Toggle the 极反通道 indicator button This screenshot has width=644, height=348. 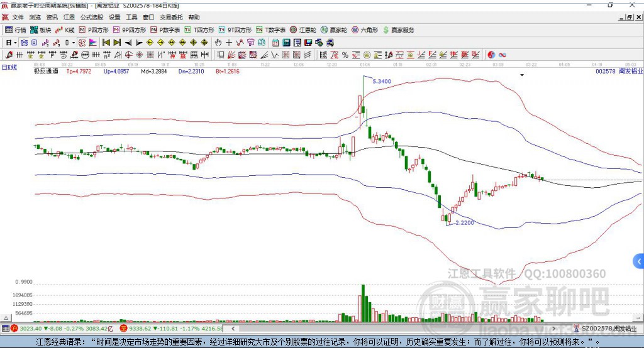point(45,71)
